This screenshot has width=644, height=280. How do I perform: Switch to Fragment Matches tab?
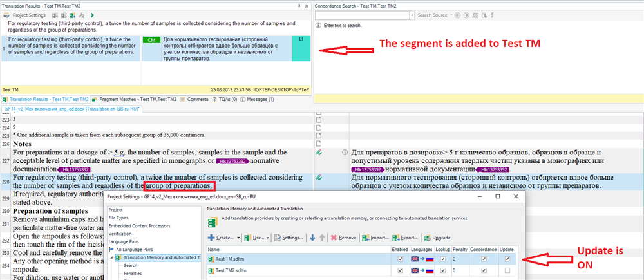point(134,99)
